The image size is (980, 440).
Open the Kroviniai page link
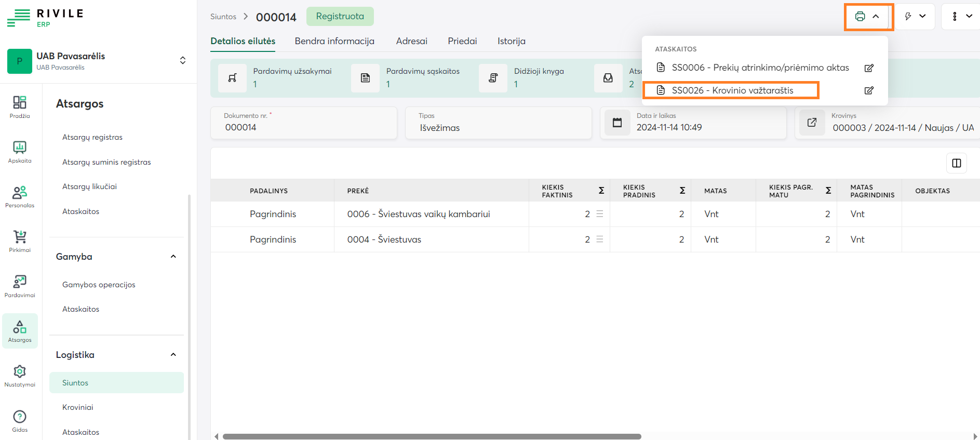tap(78, 407)
